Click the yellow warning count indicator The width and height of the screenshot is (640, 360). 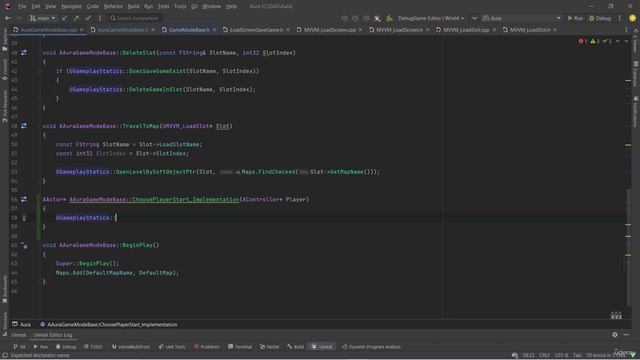click(x=595, y=41)
